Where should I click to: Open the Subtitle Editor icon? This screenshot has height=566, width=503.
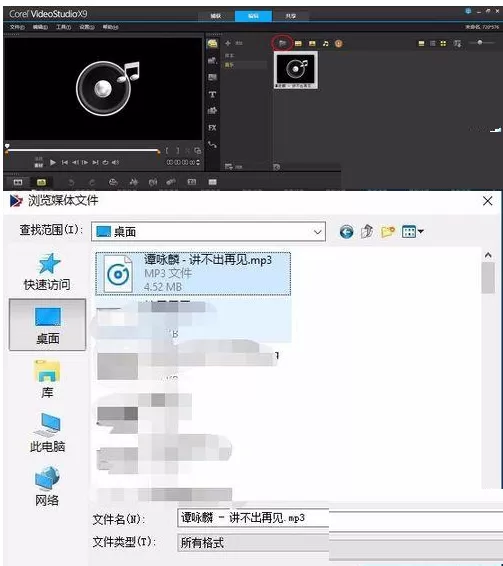pos(192,182)
